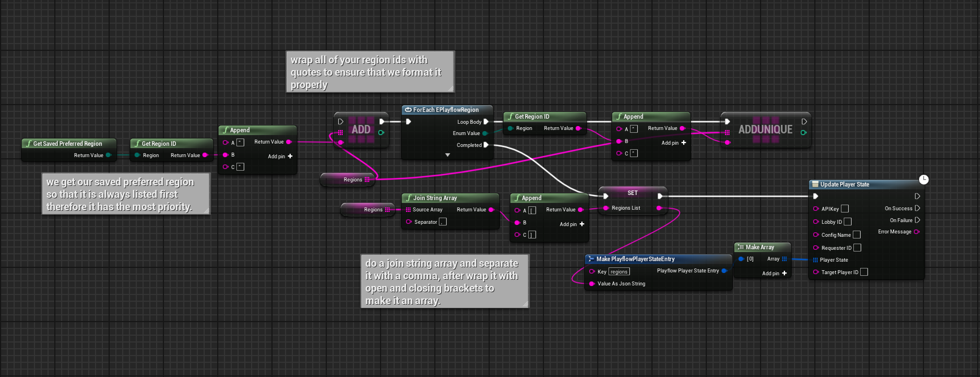Click the On Success execution pin
The height and width of the screenshot is (377, 980).
[917, 208]
